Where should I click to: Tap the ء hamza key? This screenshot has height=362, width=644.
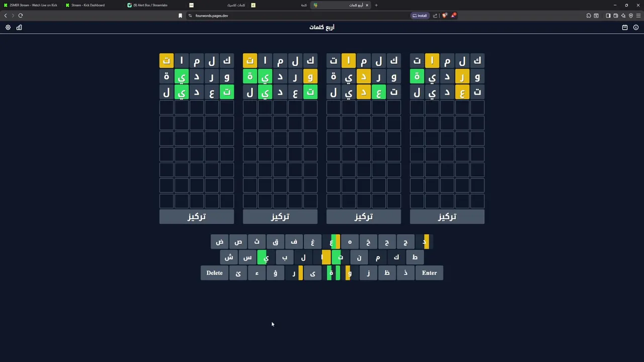click(x=257, y=273)
